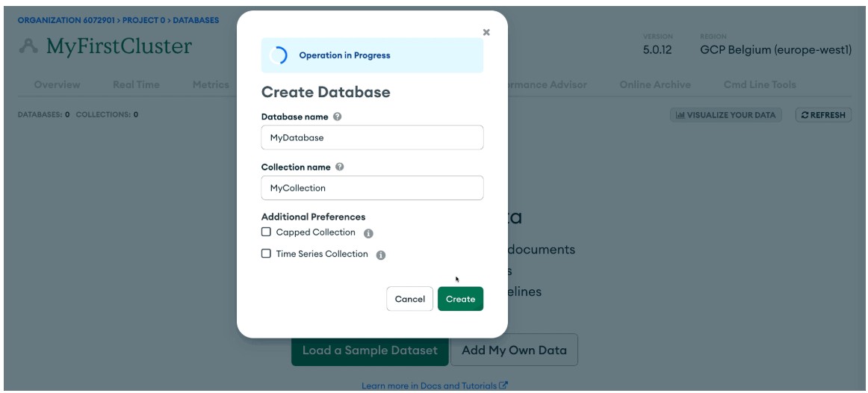Screen dimensions: 868x393
Task: Open the Real Time tab
Action: click(x=136, y=84)
